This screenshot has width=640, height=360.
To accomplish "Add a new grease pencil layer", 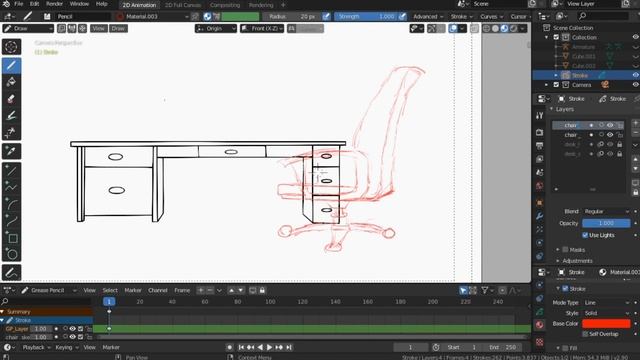I will (x=636, y=123).
